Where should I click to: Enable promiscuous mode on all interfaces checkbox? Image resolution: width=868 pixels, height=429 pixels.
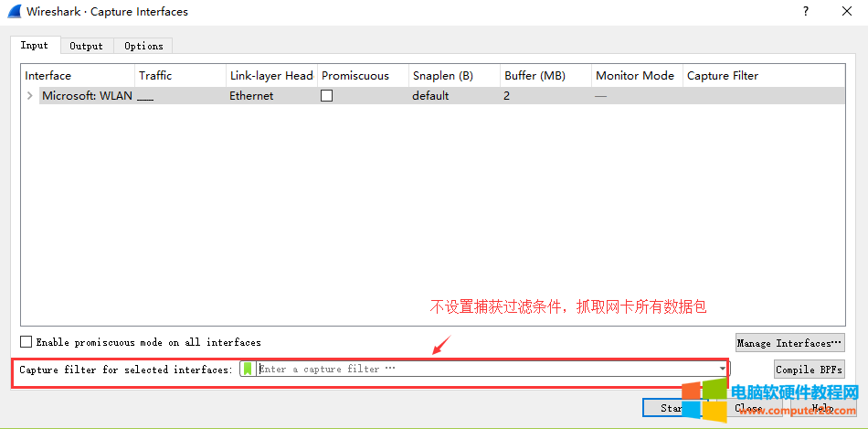coord(26,342)
